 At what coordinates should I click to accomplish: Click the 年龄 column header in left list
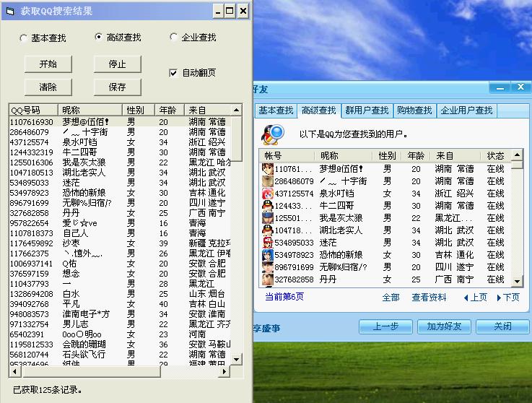pyautogui.click(x=170, y=110)
